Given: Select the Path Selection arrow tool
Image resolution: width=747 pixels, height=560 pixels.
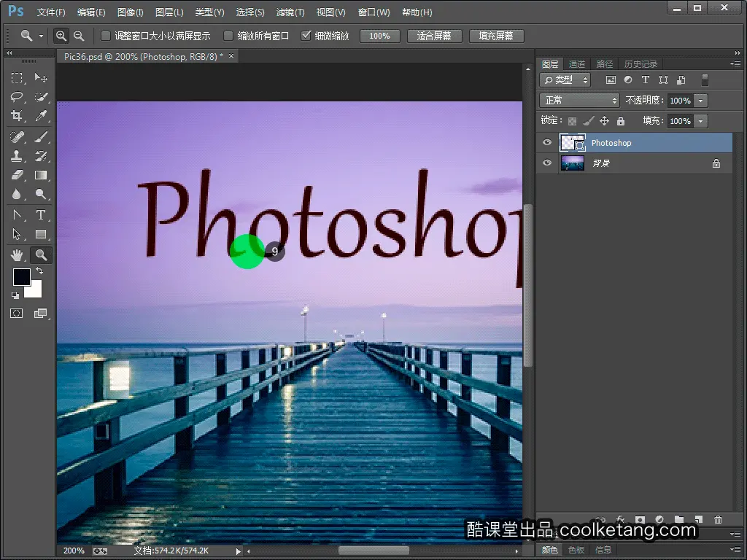Looking at the screenshot, I should click(17, 234).
